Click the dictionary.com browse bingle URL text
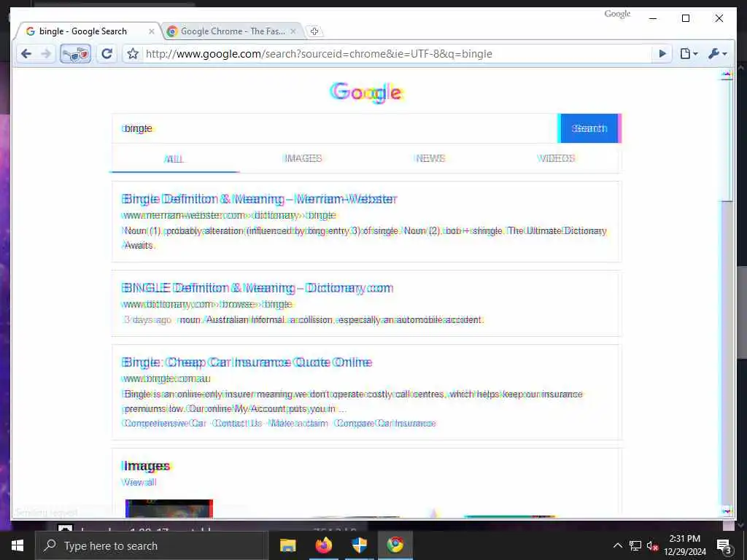The width and height of the screenshot is (747, 560). (x=206, y=304)
